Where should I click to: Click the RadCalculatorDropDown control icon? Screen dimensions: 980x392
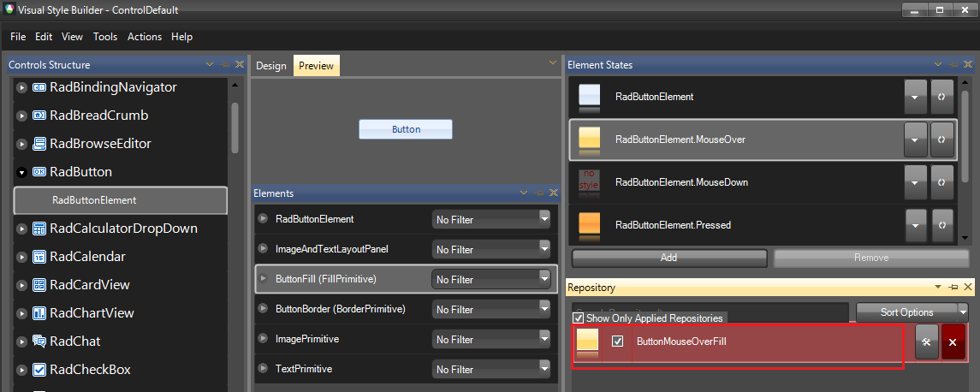coord(39,229)
